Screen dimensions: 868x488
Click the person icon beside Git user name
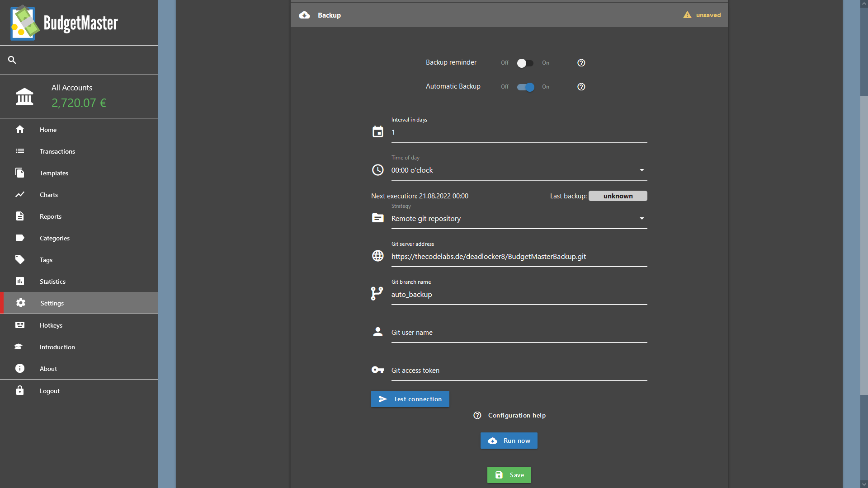point(378,332)
